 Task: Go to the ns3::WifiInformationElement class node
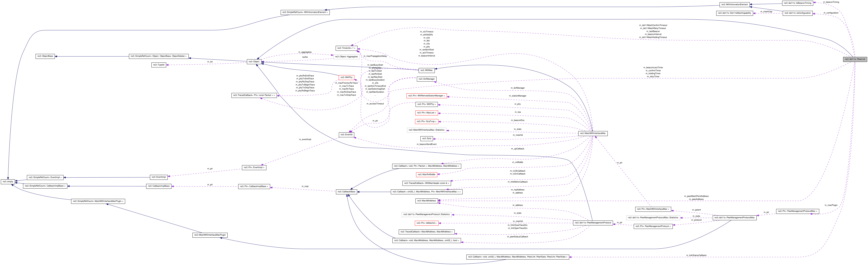[734, 5]
